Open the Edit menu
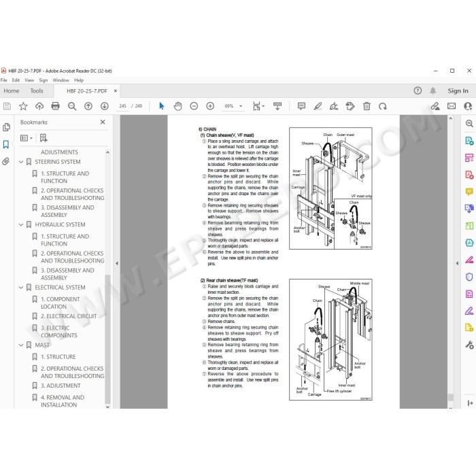Image resolution: width=476 pixels, height=476 pixels. [16, 80]
